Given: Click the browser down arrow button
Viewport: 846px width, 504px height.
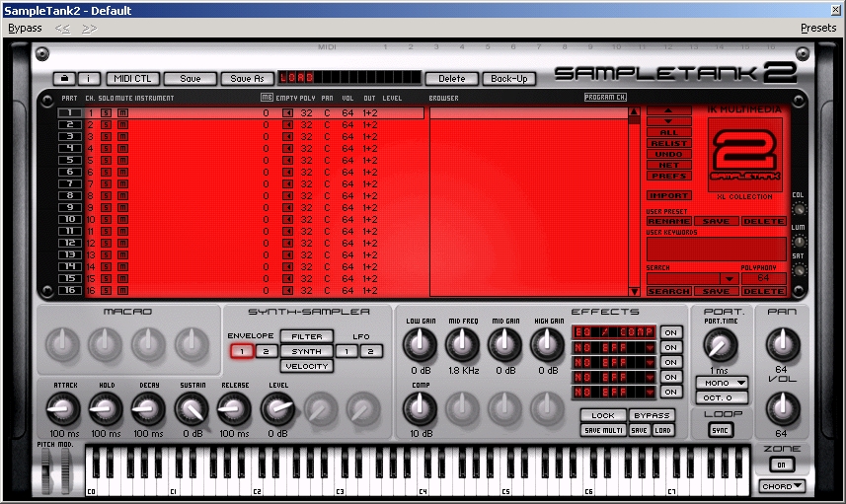Looking at the screenshot, I should [x=668, y=121].
